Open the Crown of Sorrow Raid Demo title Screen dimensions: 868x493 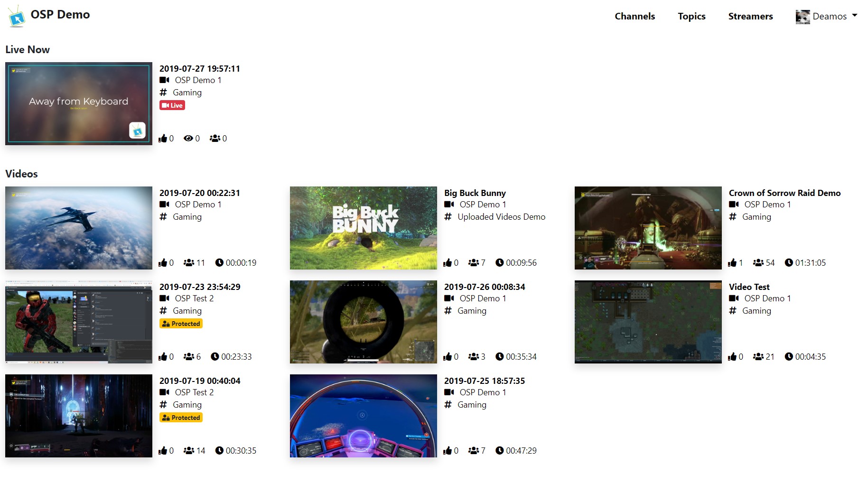point(784,193)
